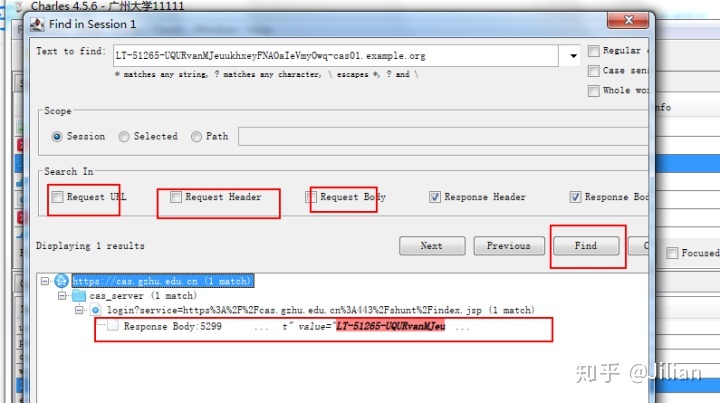Click the 'Displaying 1 results' status text
720x403 pixels.
click(x=90, y=246)
